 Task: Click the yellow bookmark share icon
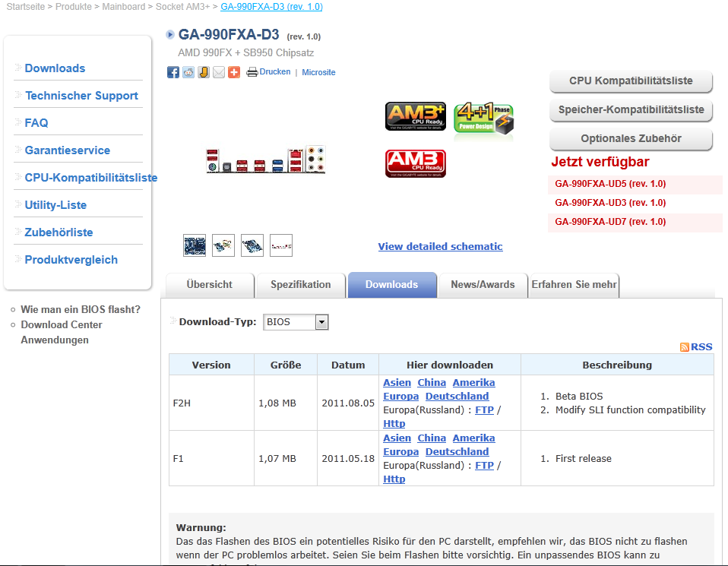point(204,72)
